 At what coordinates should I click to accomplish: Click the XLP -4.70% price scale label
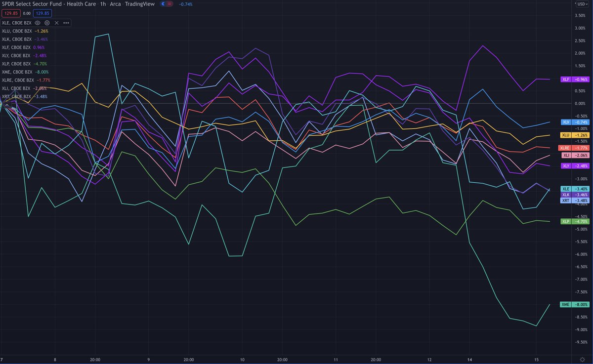575,221
